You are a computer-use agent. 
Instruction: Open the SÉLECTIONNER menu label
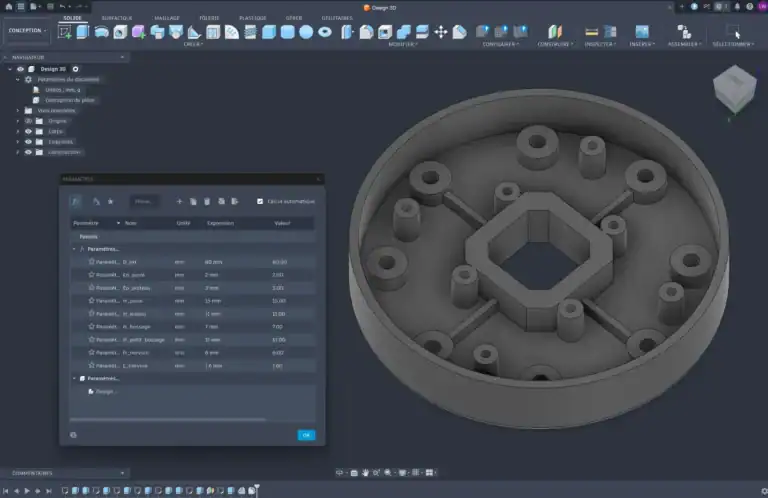pyautogui.click(x=733, y=44)
